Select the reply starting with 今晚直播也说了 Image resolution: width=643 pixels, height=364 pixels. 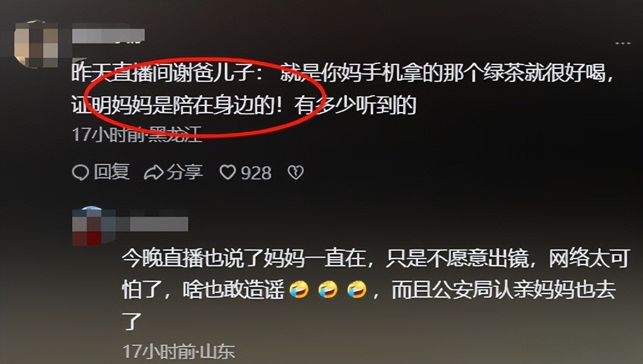click(375, 290)
